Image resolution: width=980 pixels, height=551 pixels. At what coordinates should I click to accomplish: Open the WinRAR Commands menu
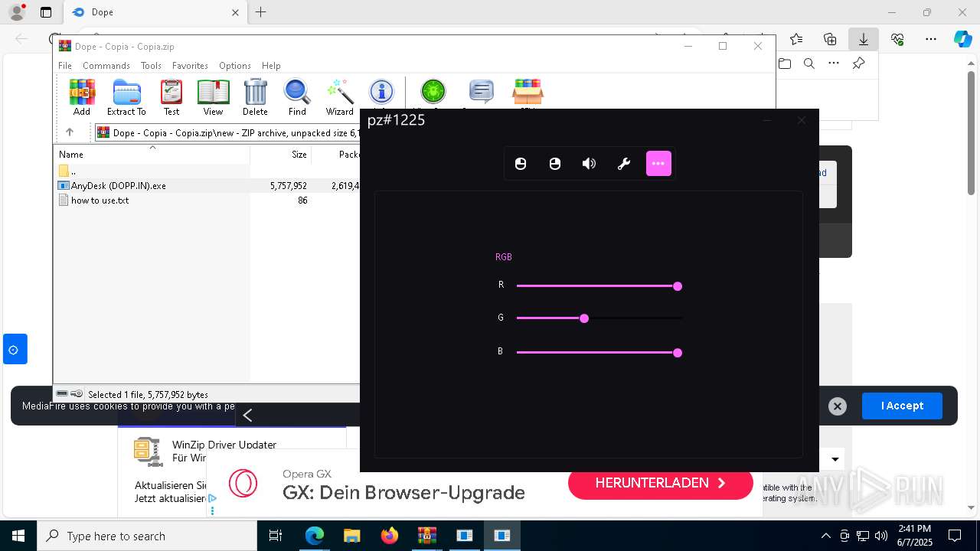tap(106, 66)
